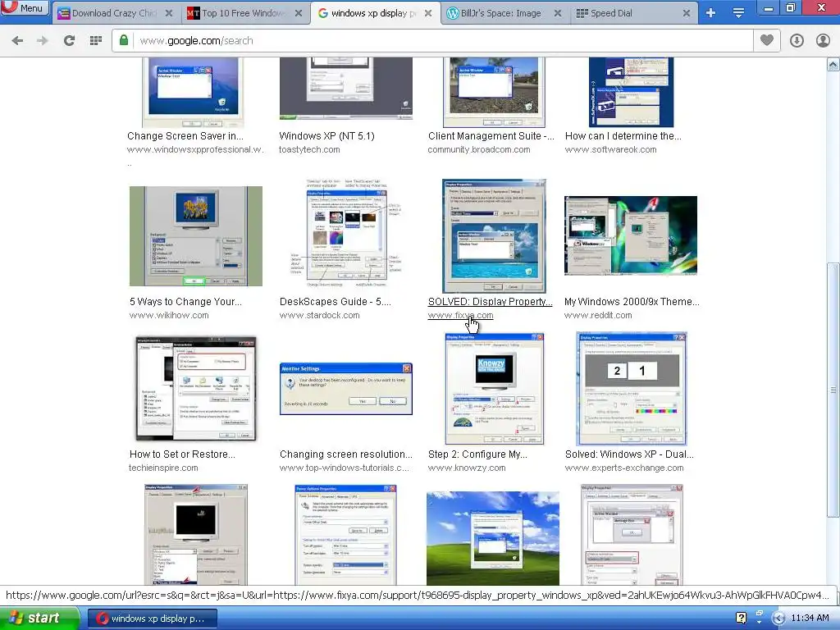
Task: Open How to Set or Restore... result
Action: 182,454
